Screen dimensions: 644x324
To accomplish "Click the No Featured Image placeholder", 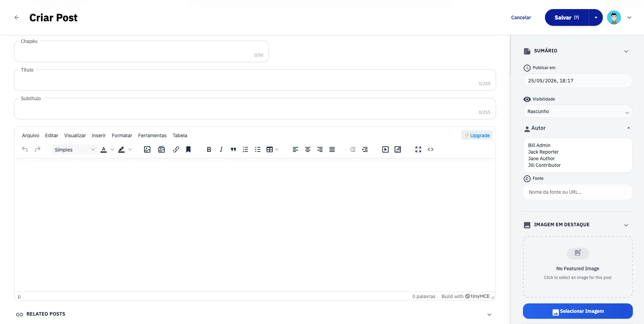I will click(x=578, y=267).
